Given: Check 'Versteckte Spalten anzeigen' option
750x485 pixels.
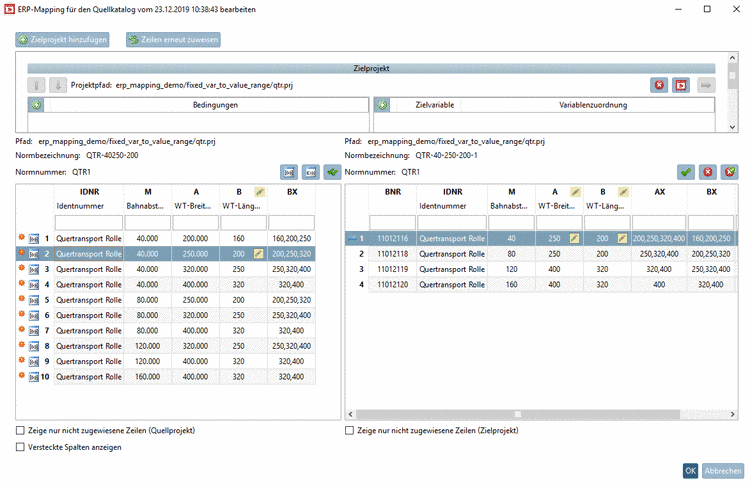Looking at the screenshot, I should (22, 447).
